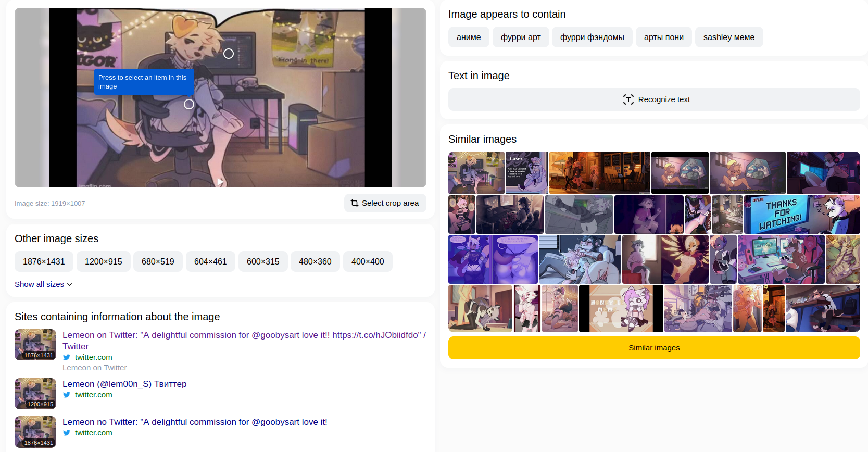Open the Casey text similar image
868x452 pixels.
(527, 173)
